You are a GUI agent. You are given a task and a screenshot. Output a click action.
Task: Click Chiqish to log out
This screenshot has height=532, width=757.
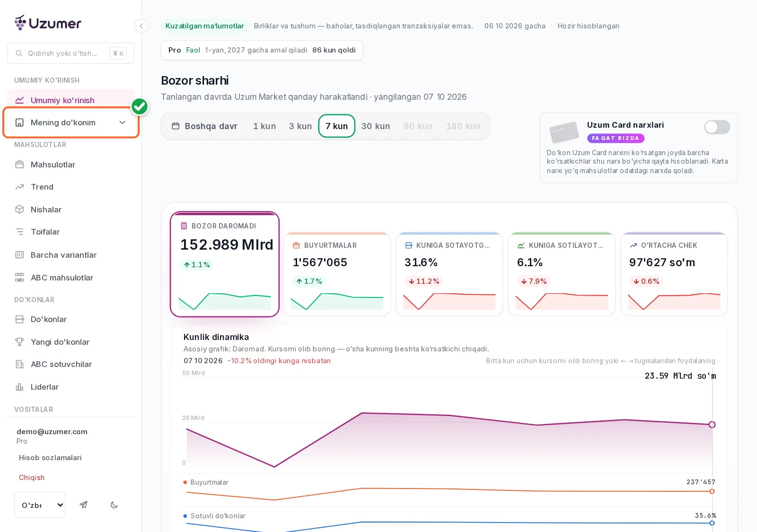pyautogui.click(x=32, y=478)
